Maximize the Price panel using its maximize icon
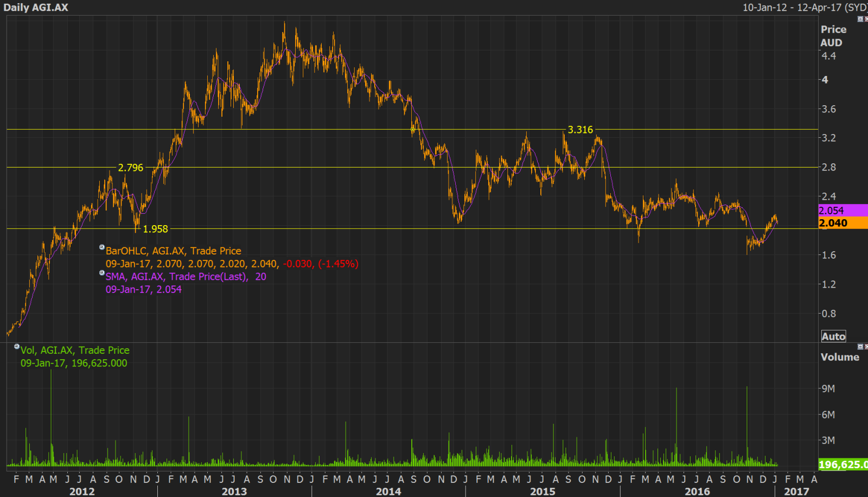The width and height of the screenshot is (868, 497). point(860,19)
